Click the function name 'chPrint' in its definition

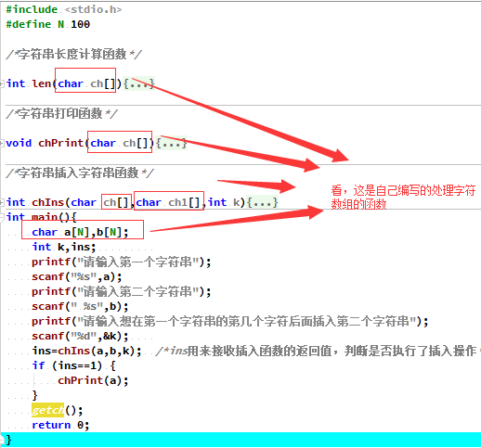(x=61, y=143)
